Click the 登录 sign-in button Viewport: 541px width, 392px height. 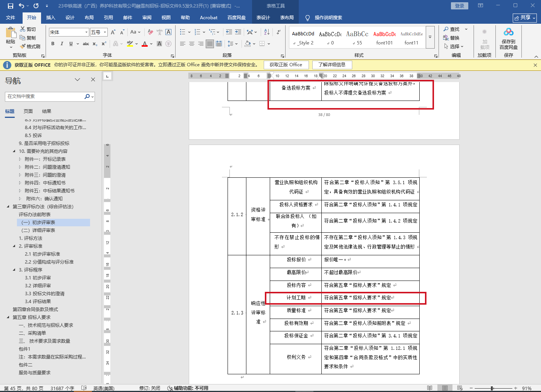[x=460, y=6]
